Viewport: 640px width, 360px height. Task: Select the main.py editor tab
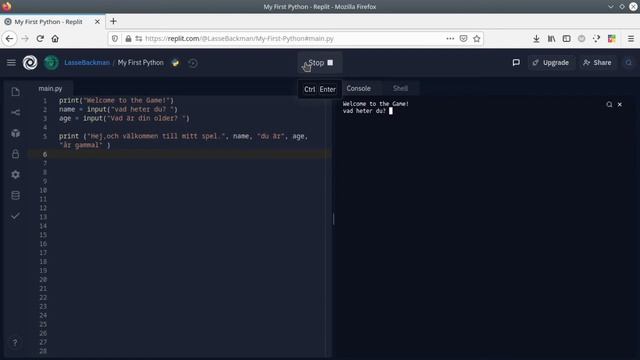(x=50, y=88)
